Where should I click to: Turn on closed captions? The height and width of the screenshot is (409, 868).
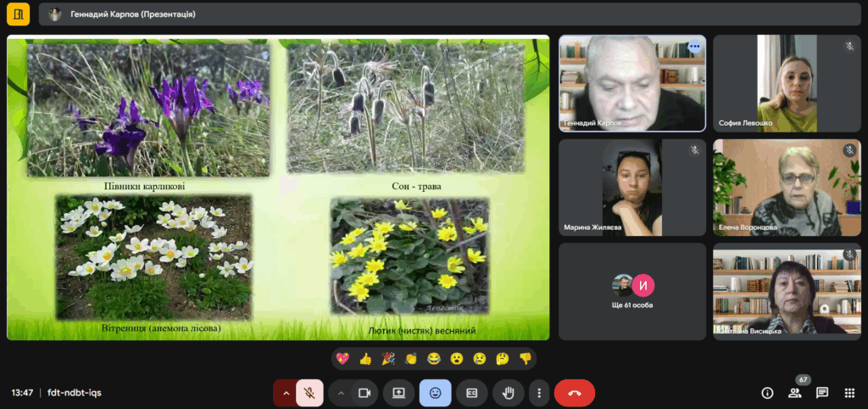click(x=472, y=393)
